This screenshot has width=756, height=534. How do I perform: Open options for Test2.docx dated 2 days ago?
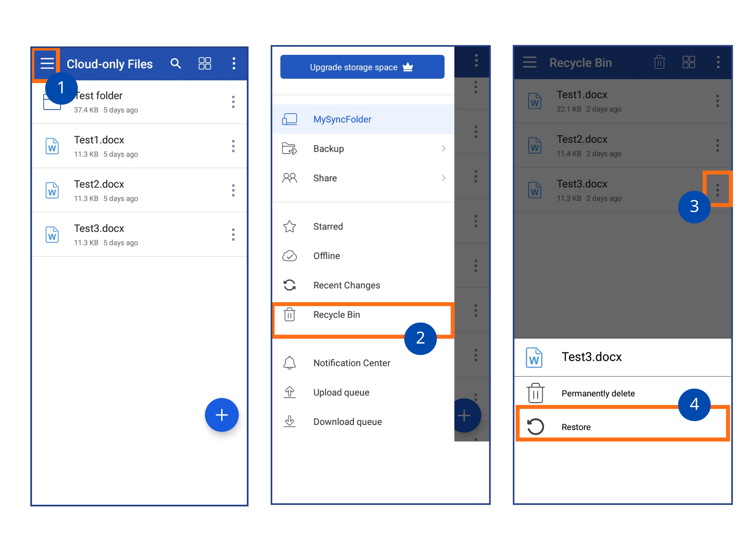(x=718, y=145)
